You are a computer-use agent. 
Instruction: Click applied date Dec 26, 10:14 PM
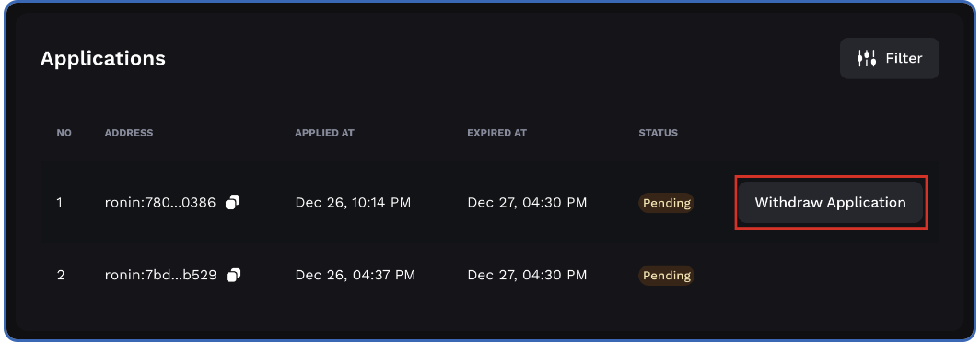(x=353, y=203)
